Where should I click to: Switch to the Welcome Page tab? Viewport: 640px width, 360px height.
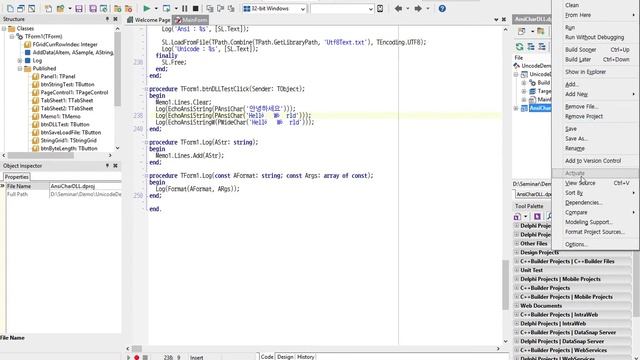click(x=149, y=20)
